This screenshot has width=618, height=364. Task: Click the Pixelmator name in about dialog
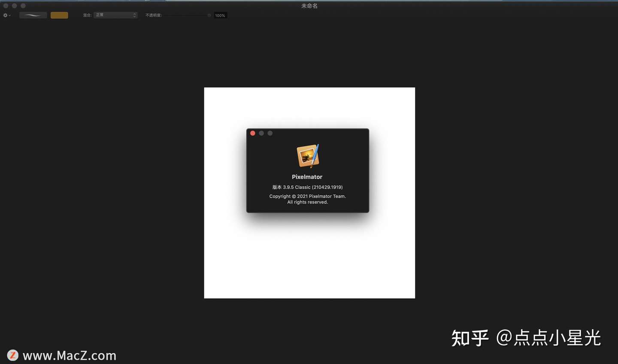pyautogui.click(x=307, y=177)
